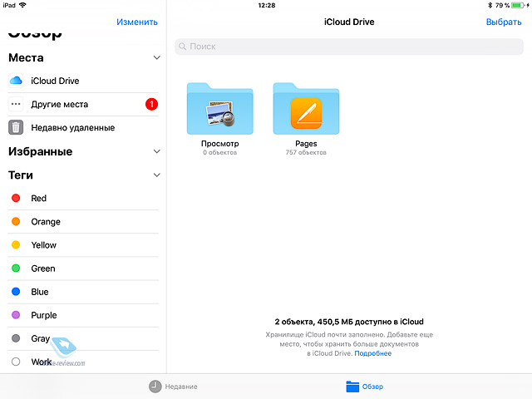Focus the Поиск search field
The height and width of the screenshot is (399, 532).
(349, 47)
